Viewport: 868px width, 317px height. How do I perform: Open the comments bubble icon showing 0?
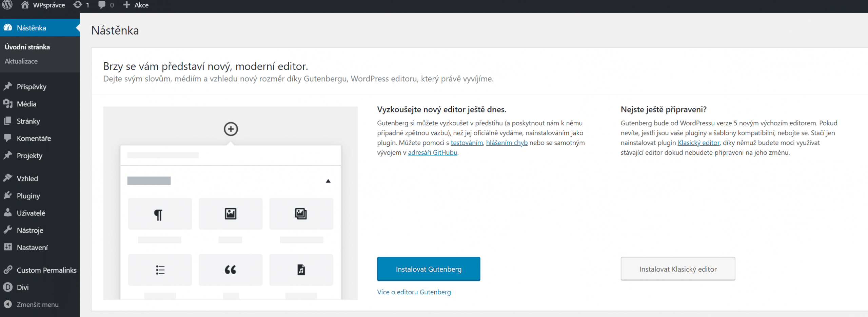pos(101,5)
